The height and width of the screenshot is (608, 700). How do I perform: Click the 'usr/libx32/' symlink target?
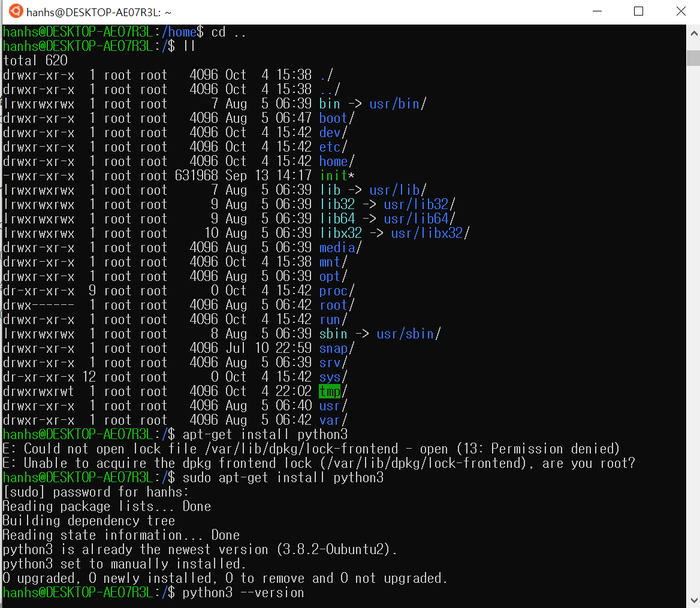click(430, 233)
